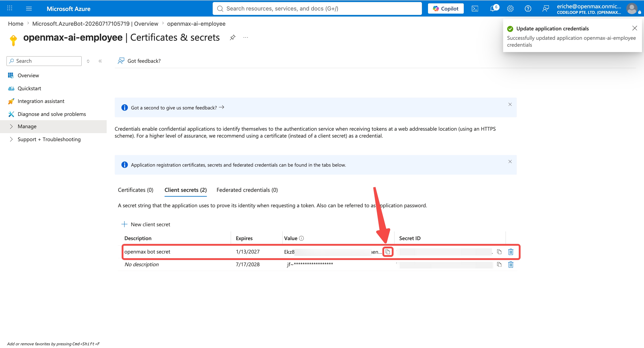Copy the openmax bot secret value

pyautogui.click(x=388, y=252)
